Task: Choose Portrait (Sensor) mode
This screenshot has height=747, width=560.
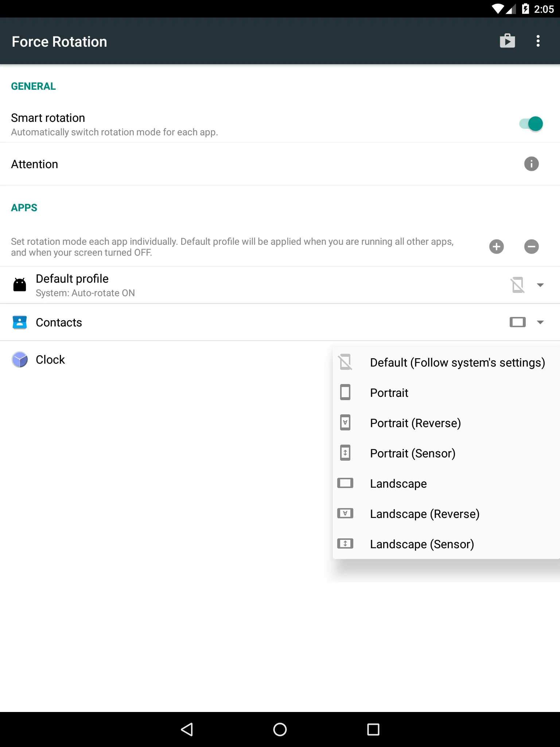Action: (446, 453)
